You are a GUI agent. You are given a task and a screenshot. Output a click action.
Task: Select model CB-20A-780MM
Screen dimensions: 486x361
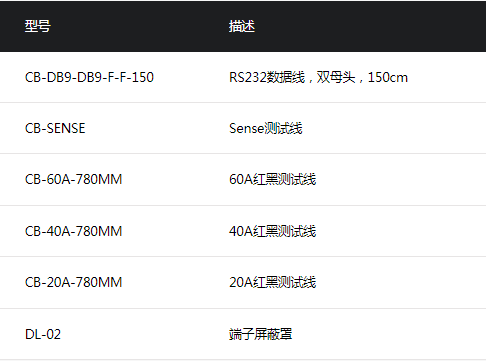pyautogui.click(x=74, y=282)
